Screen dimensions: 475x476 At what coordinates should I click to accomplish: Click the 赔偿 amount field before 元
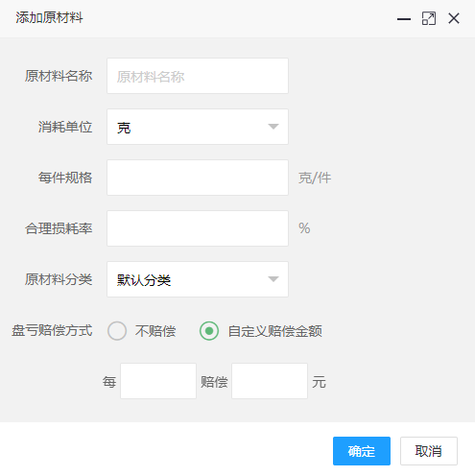coord(270,381)
